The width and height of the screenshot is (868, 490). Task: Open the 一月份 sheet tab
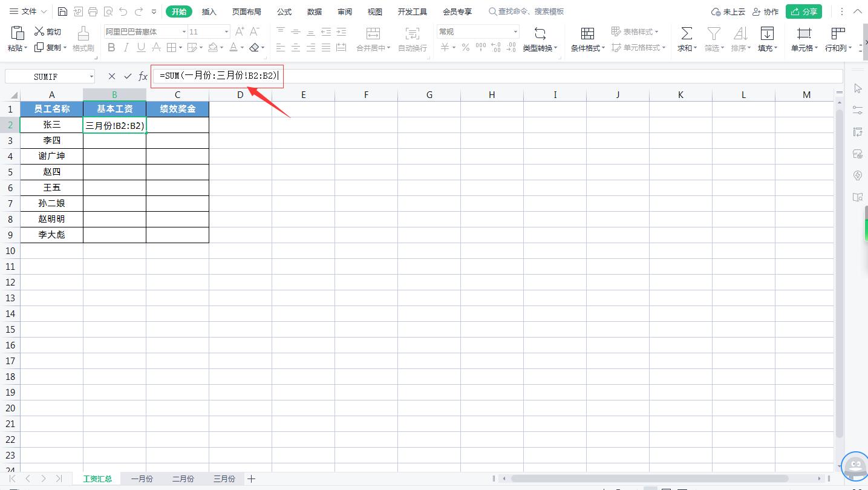coord(142,479)
